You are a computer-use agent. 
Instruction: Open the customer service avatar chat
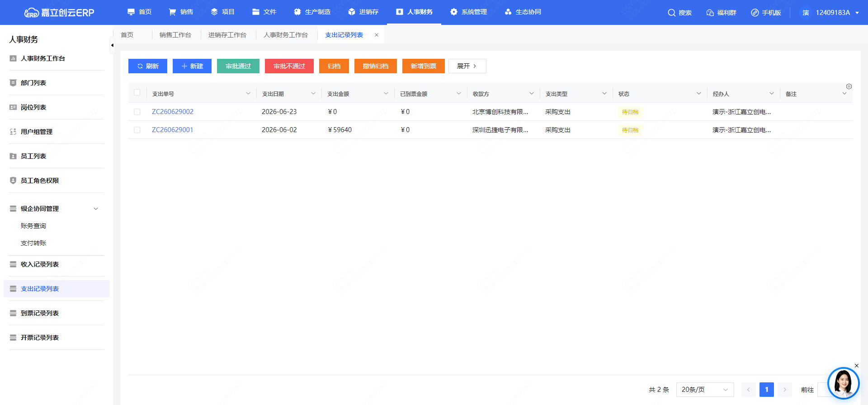point(843,383)
